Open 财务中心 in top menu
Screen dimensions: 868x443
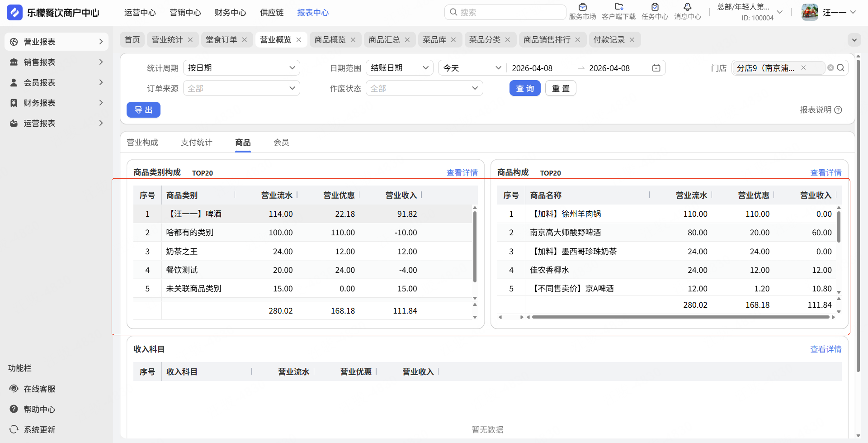[230, 13]
